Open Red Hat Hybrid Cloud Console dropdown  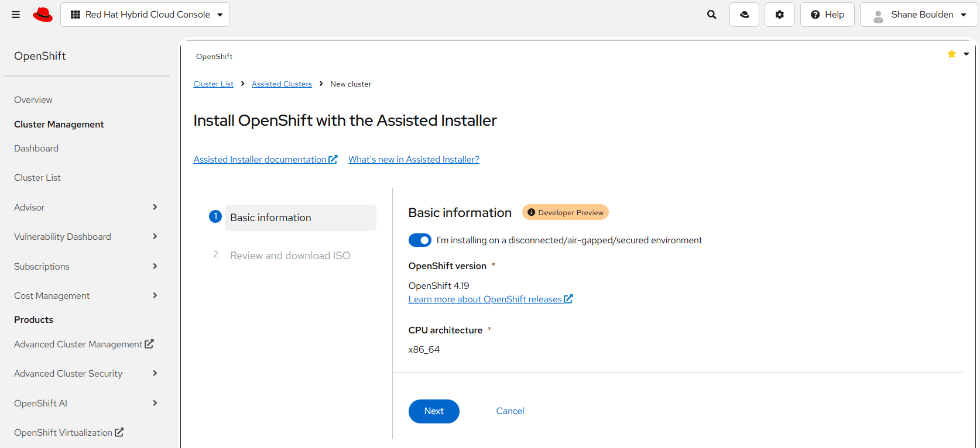(x=145, y=15)
